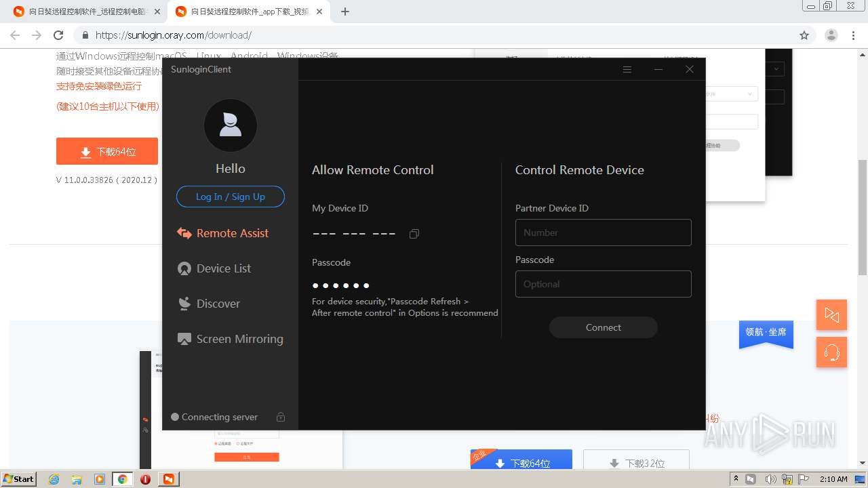Click the Action Center flag in tray
The width and height of the screenshot is (868, 488).
(803, 479)
